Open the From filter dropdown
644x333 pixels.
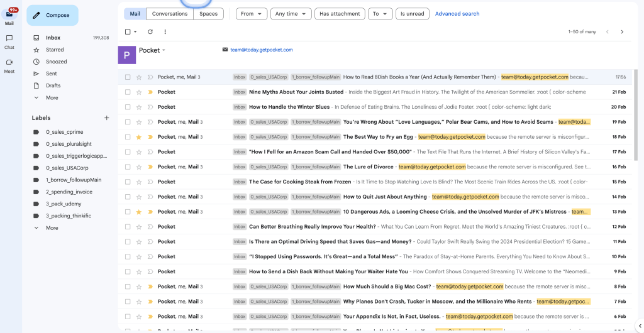pos(252,14)
